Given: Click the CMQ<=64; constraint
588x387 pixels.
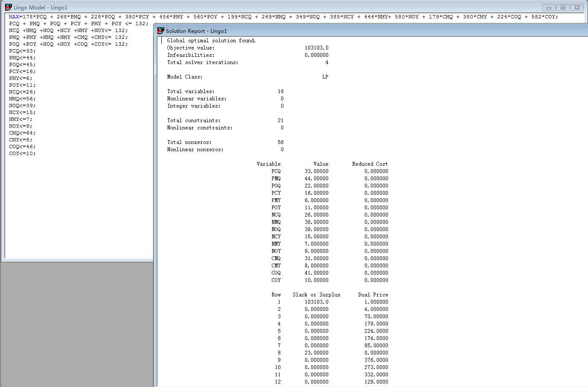Looking at the screenshot, I should pos(22,133).
